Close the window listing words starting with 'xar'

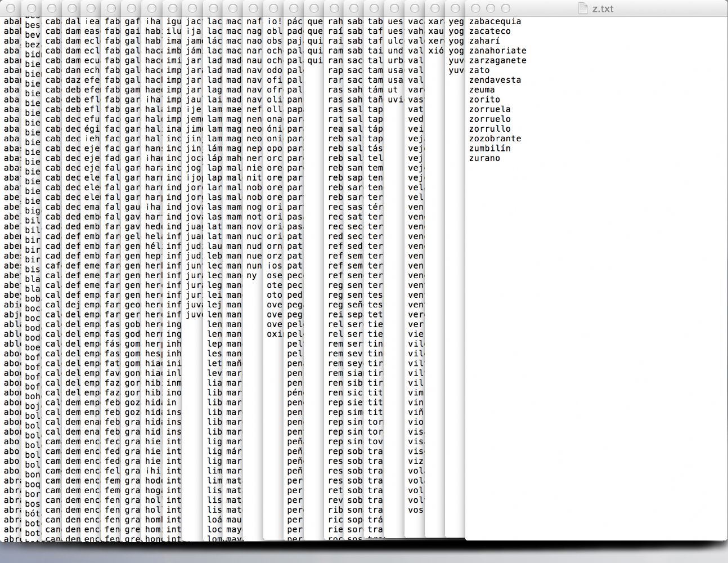[435, 8]
